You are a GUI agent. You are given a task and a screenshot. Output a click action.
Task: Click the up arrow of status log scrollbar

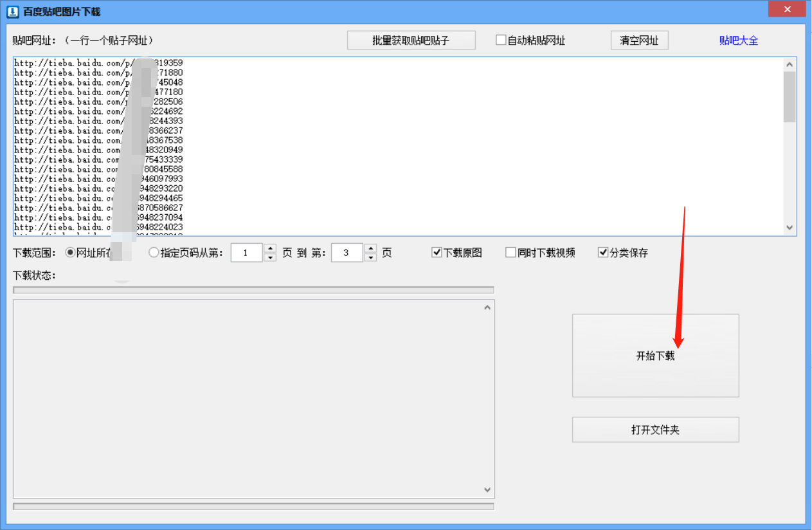(x=487, y=308)
